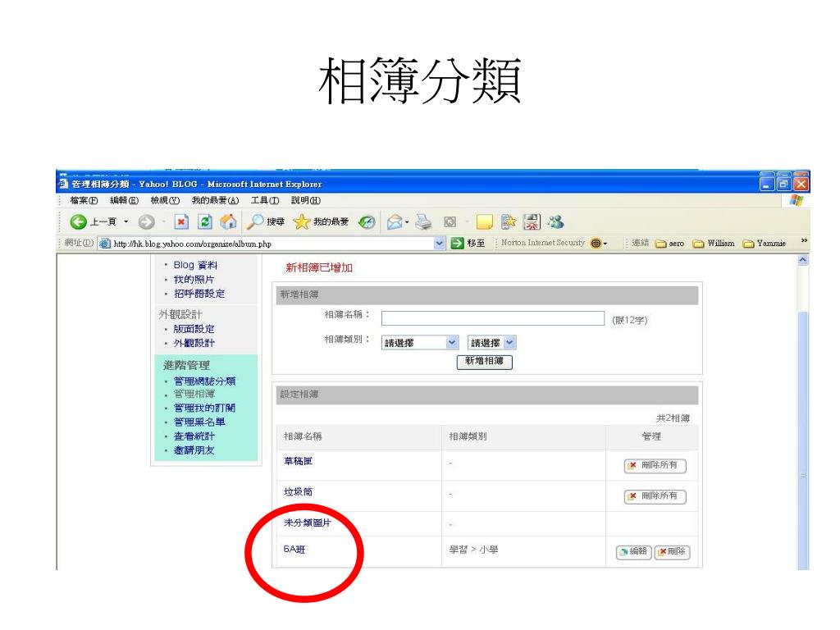This screenshot has width=840, height=630.
Task: Go back with the 上一頁 button
Action: 93,221
